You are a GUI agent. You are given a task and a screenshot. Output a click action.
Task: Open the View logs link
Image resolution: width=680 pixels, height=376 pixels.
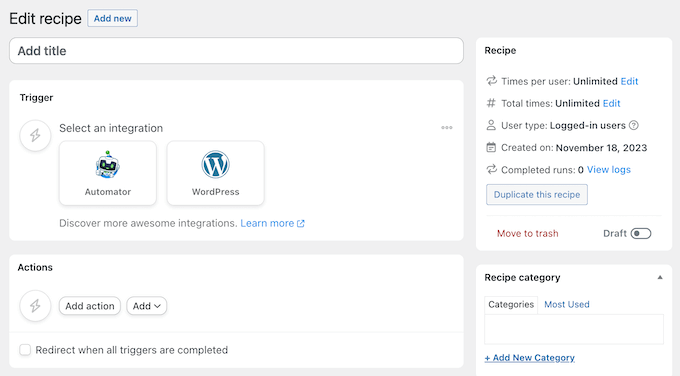(x=608, y=170)
